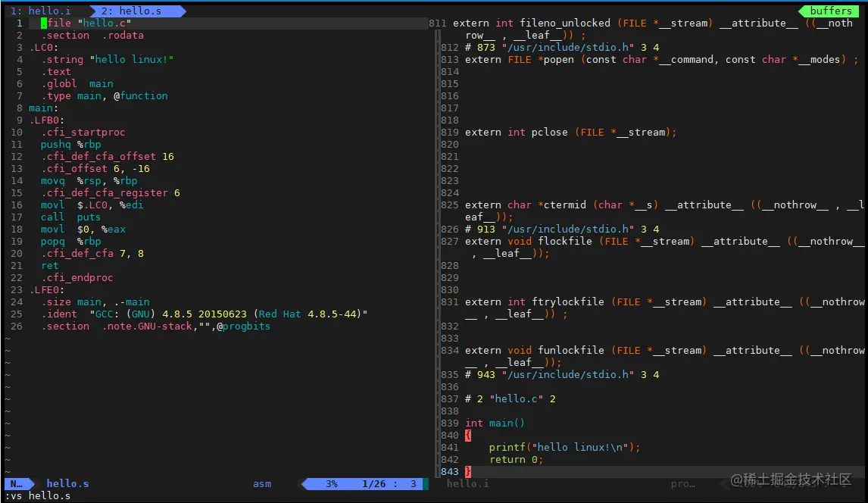Click the popq %rbp instruction
The height and width of the screenshot is (503, 868).
tap(71, 242)
